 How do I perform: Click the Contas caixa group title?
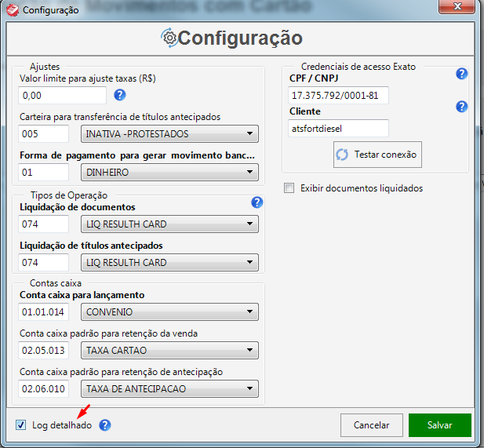pos(56,283)
